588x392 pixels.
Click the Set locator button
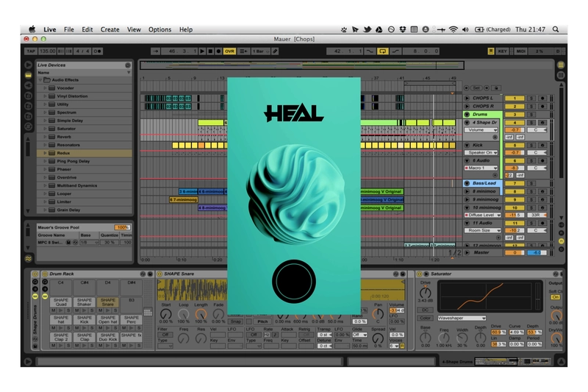[476, 88]
